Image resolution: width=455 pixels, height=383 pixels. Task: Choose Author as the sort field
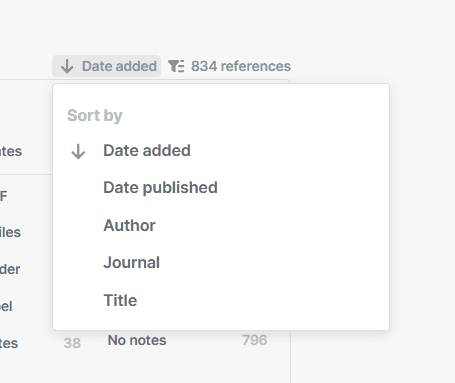coord(129,225)
